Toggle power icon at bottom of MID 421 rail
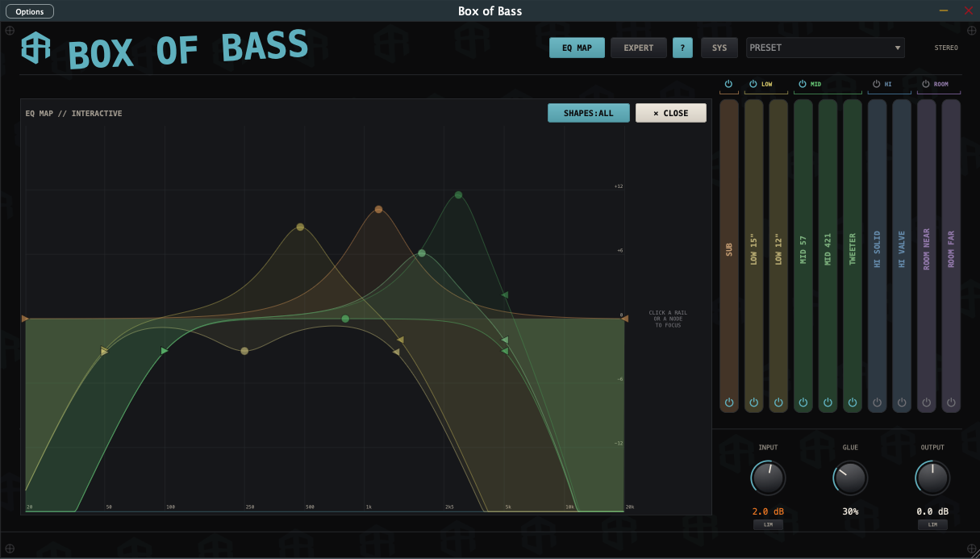 [828, 402]
